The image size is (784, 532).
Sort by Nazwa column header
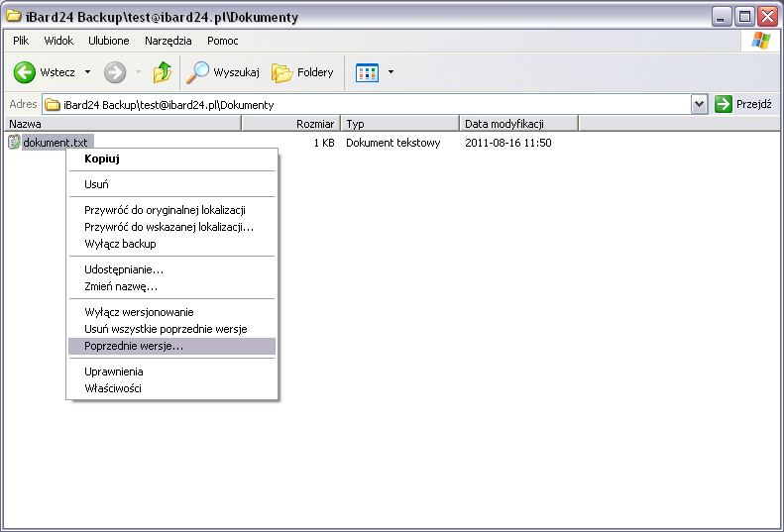click(x=123, y=124)
